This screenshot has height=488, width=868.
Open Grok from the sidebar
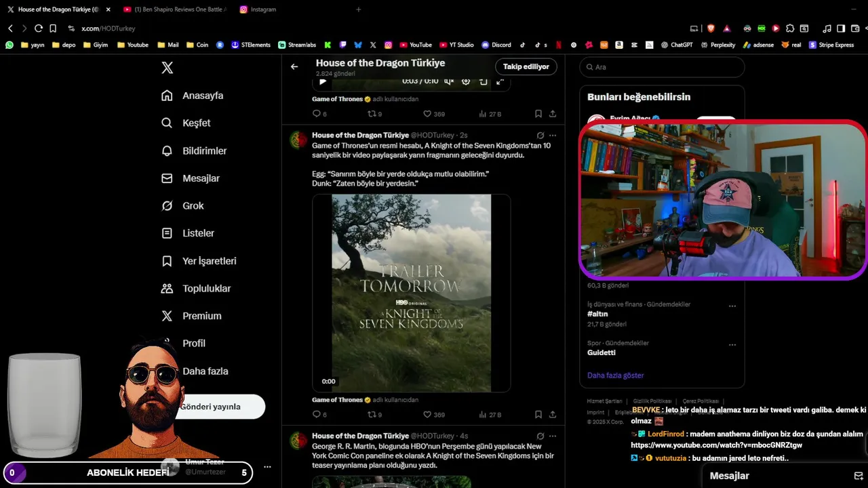[182, 205]
